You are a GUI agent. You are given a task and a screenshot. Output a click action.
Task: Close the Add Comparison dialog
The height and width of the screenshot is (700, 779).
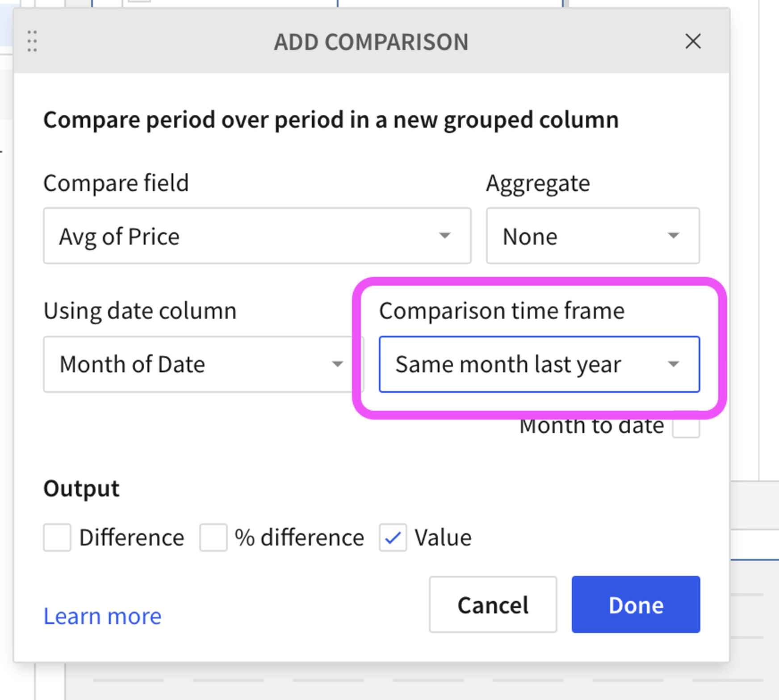pos(693,42)
